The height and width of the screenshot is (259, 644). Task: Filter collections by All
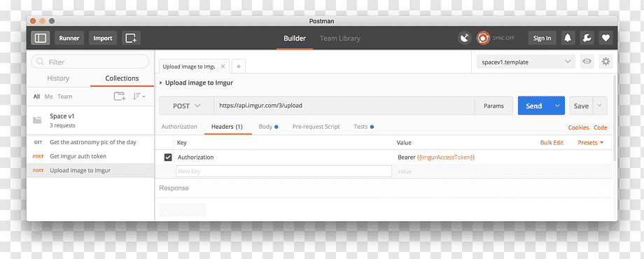click(x=36, y=97)
